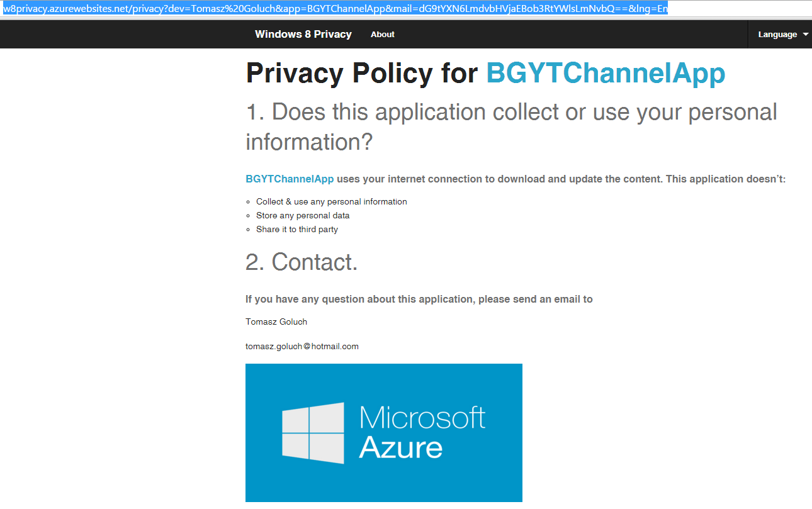The width and height of the screenshot is (812, 509).
Task: Click the Microsoft Azure banner image
Action: coord(384,433)
